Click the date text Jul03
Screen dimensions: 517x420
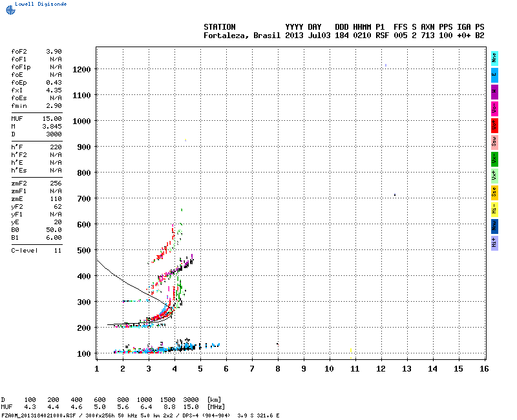click(319, 36)
